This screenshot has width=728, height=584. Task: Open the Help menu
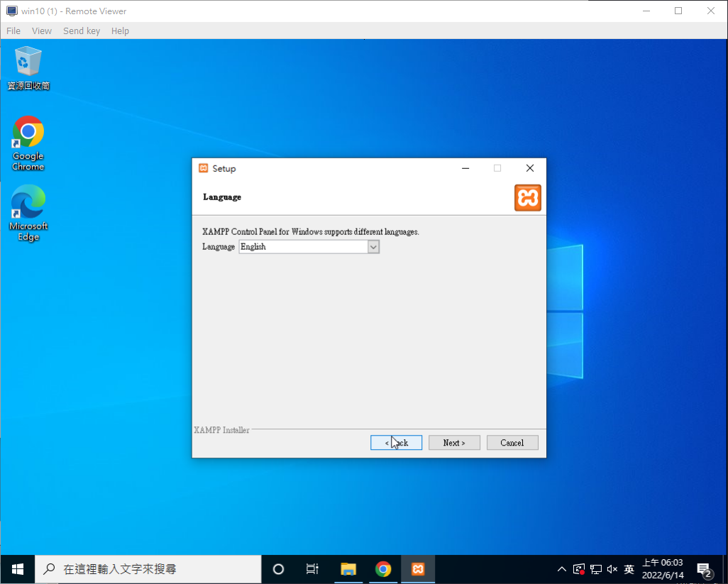tap(120, 31)
